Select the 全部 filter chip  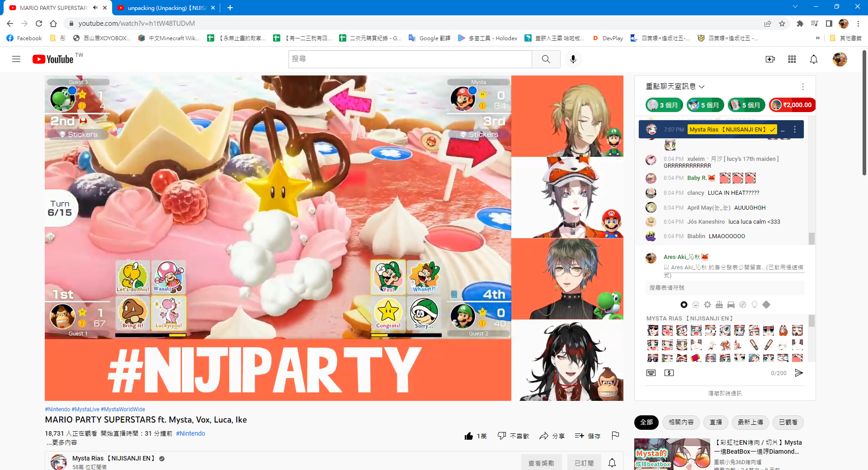[646, 422]
